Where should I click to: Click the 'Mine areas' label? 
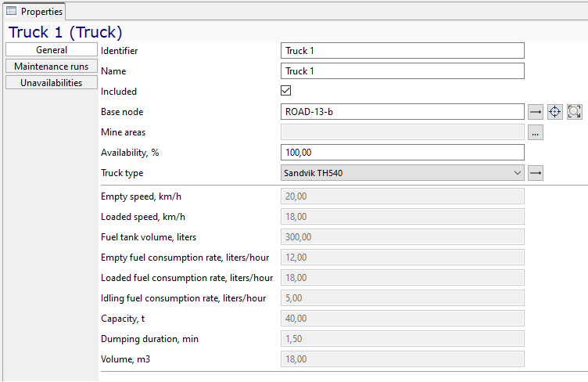tap(123, 132)
